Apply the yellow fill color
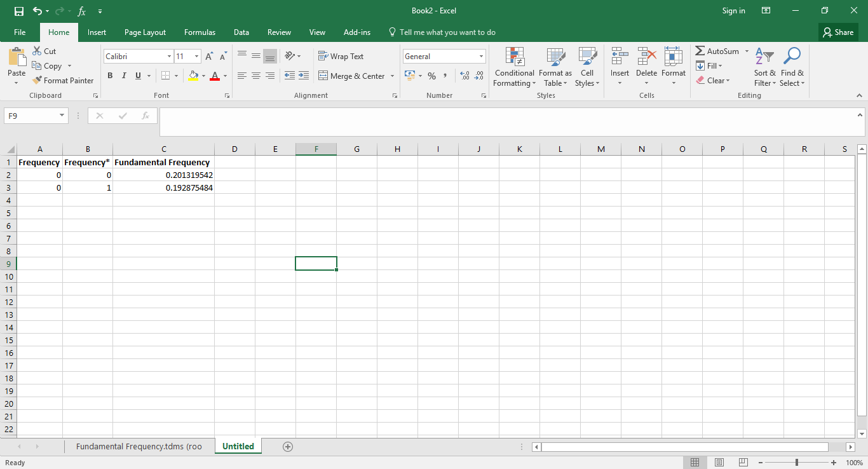 tap(194, 76)
